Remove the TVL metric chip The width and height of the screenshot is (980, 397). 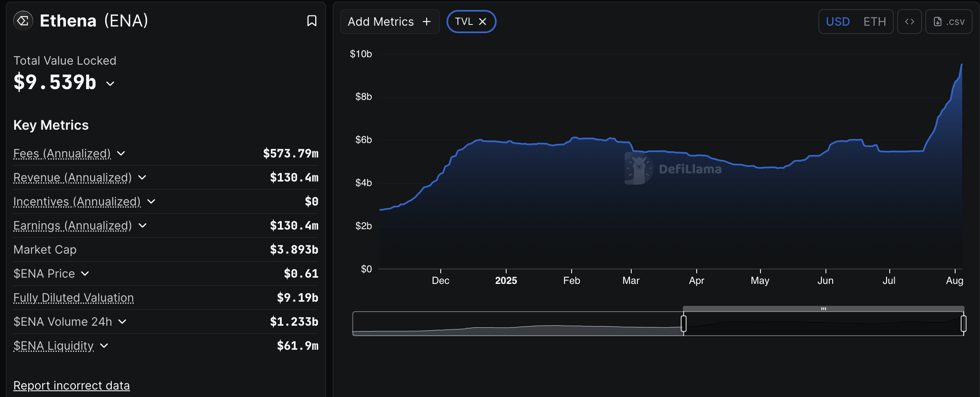[483, 22]
